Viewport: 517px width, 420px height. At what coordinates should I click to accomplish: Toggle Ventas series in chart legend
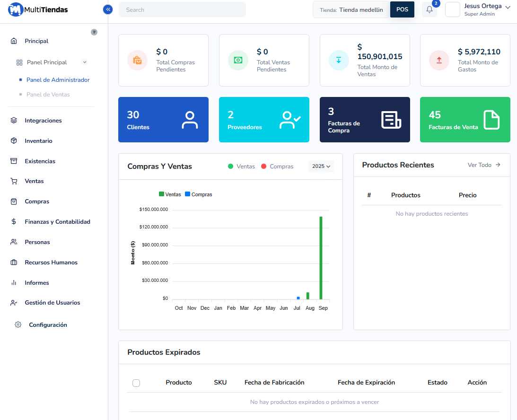point(170,194)
